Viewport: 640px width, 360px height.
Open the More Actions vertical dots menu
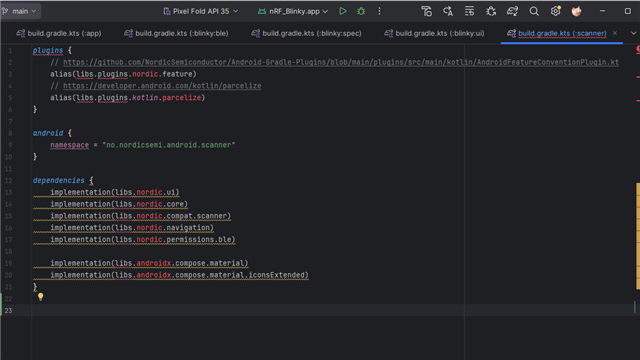[379, 11]
